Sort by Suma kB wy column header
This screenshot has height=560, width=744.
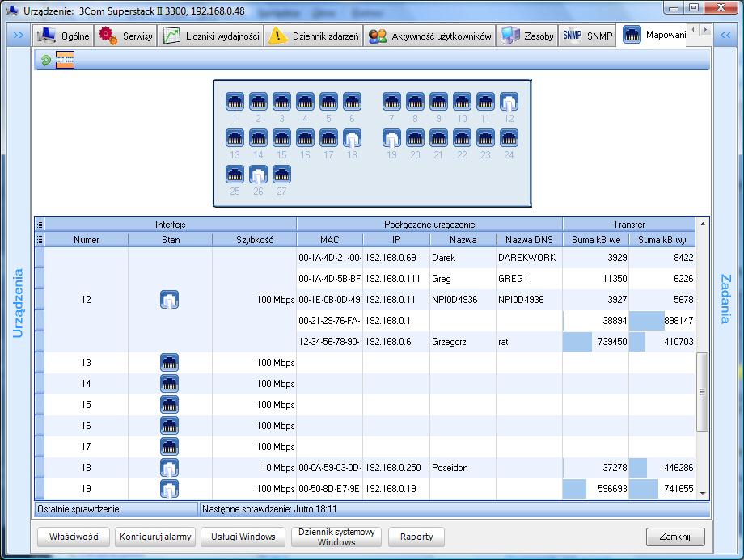(x=662, y=240)
